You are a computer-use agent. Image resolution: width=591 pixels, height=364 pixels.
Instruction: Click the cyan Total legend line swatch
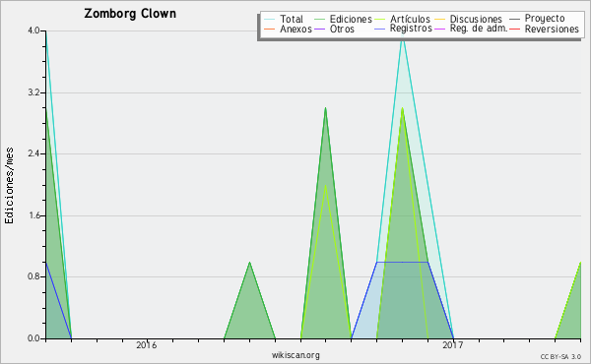point(270,19)
